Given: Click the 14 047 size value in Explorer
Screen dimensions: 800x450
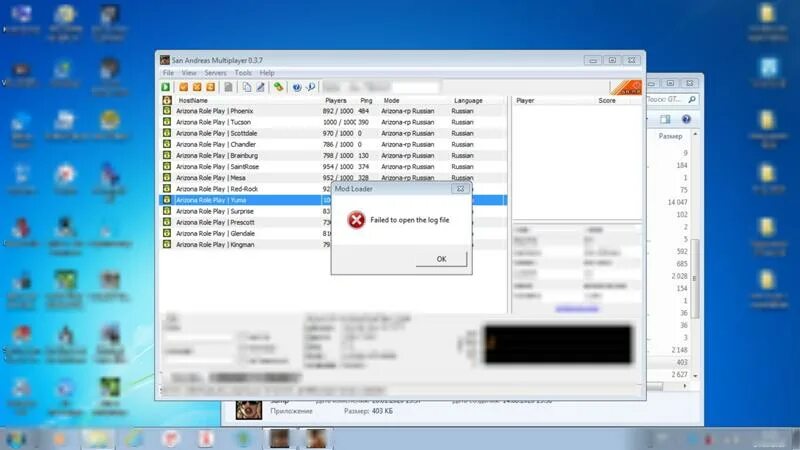Looking at the screenshot, I should coord(677,203).
